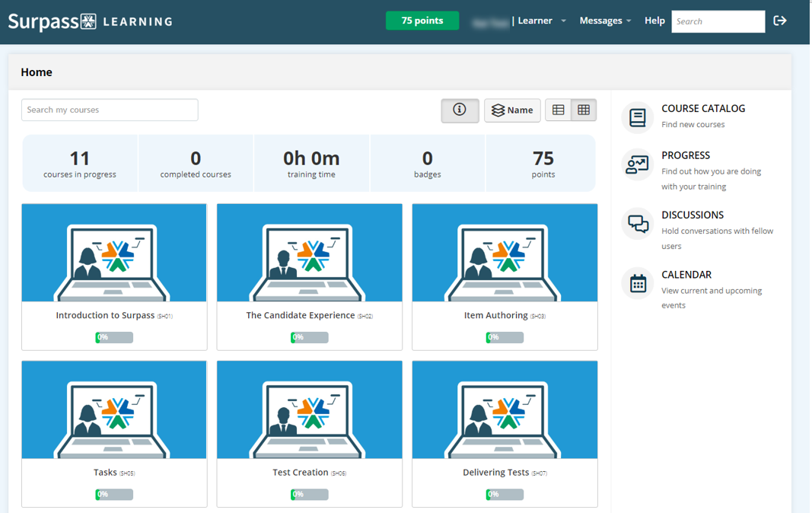Click Tasks course progress bar
Viewport: 812px width, 513px height.
114,494
